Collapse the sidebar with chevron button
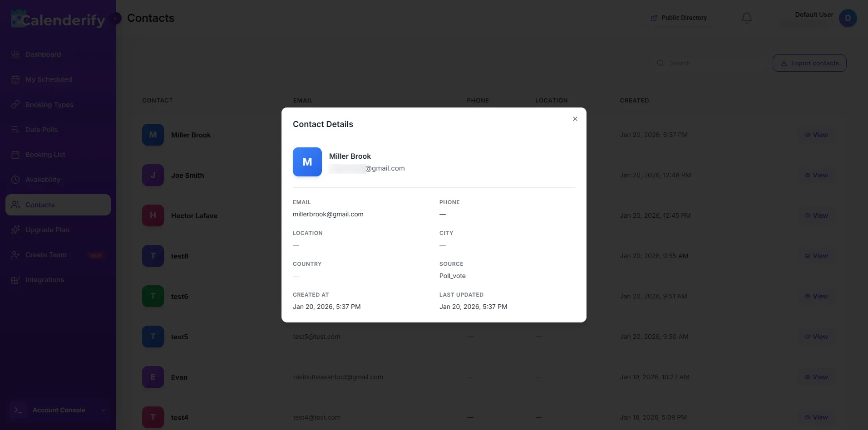The height and width of the screenshot is (430, 868). pos(116,18)
